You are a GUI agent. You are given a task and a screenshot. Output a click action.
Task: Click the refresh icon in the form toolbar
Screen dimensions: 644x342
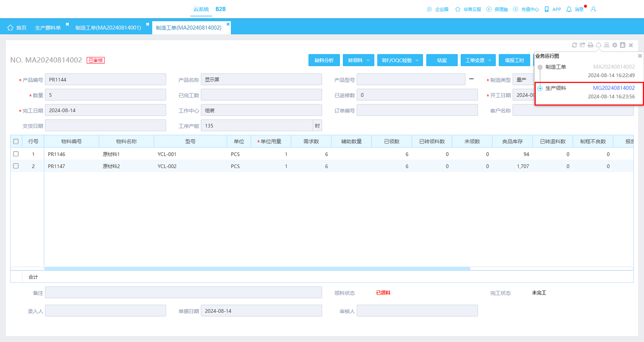tap(574, 45)
